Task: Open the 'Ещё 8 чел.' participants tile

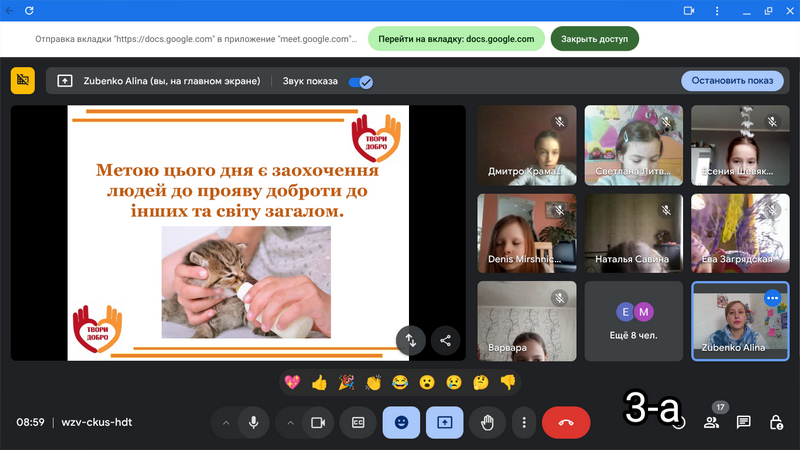Action: (x=634, y=321)
